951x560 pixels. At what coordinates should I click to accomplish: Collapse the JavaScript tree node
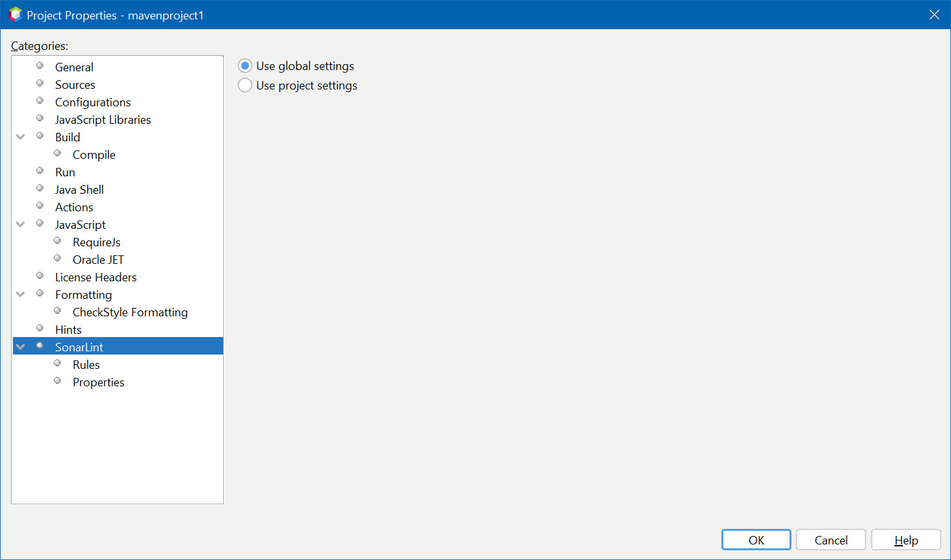21,224
